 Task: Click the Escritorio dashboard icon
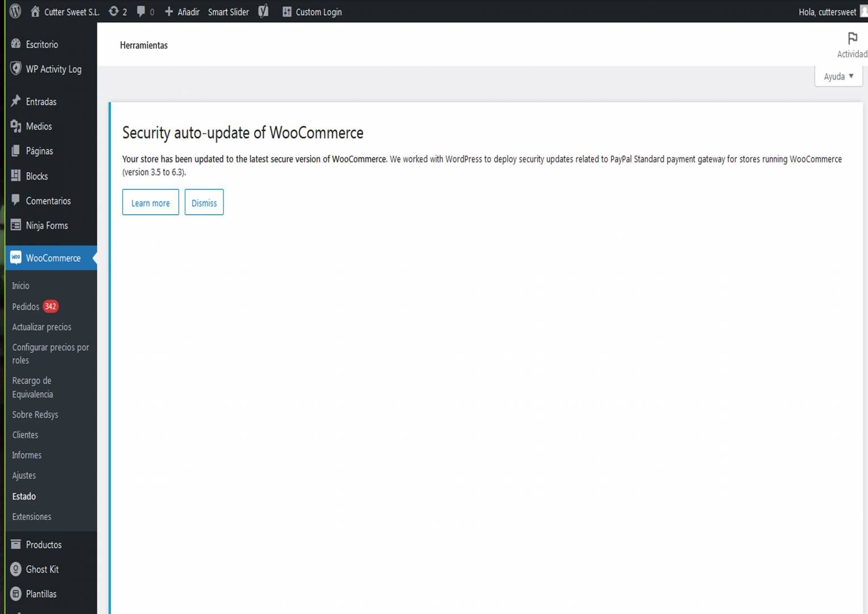(x=16, y=44)
